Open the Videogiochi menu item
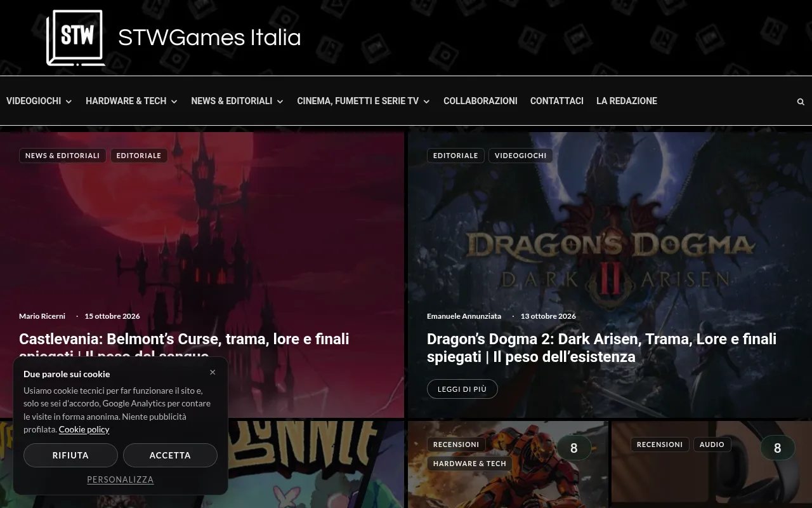 (34, 101)
